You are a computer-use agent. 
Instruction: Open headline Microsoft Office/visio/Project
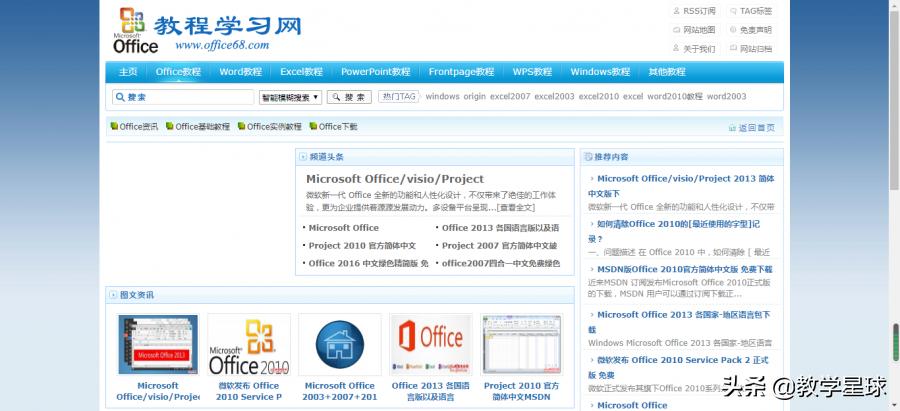[395, 179]
